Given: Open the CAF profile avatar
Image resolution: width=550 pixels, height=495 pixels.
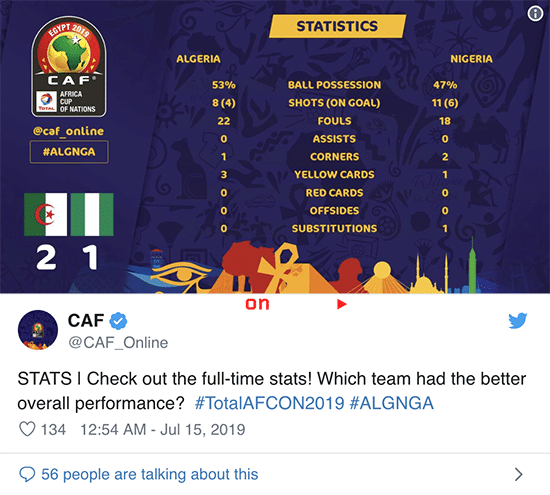Looking at the screenshot, I should pyautogui.click(x=38, y=330).
